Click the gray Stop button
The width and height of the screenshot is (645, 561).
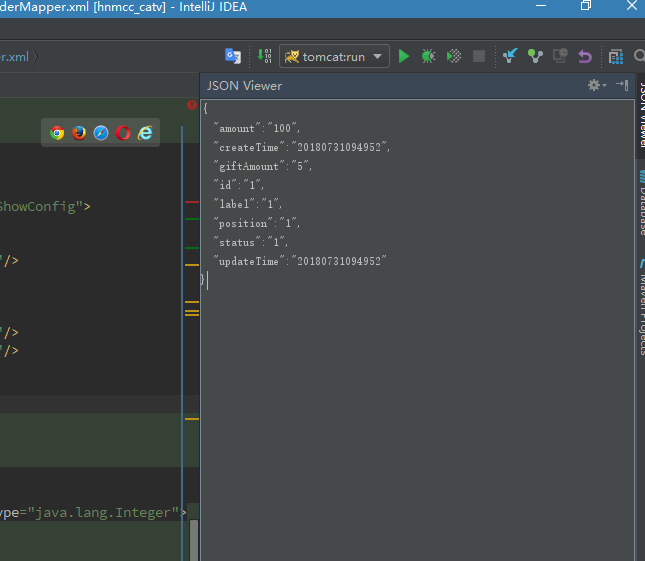point(479,56)
